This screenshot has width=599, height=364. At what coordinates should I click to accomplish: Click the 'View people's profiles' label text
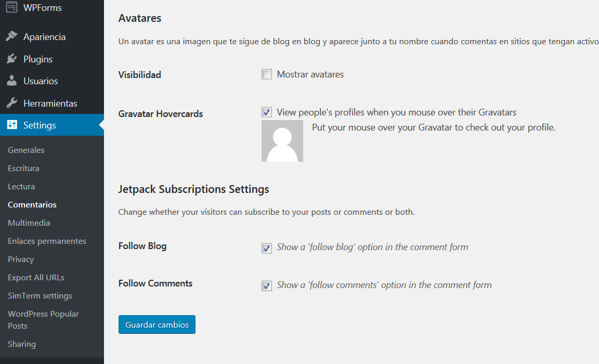397,112
